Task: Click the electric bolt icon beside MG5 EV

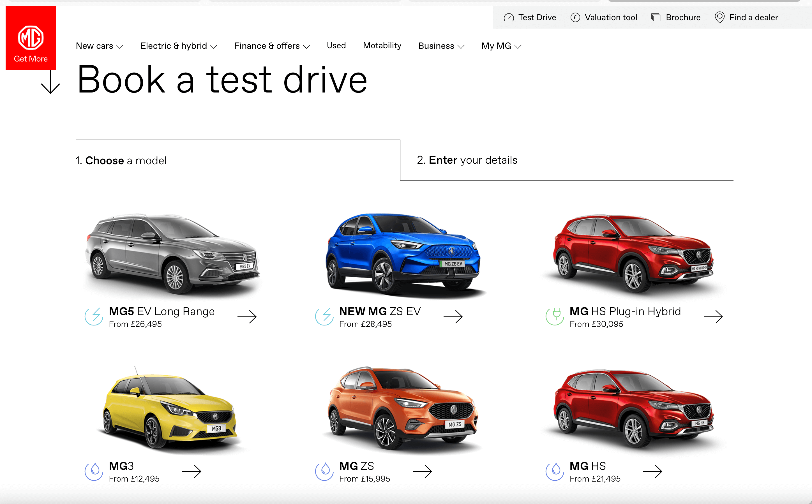Action: [94, 316]
